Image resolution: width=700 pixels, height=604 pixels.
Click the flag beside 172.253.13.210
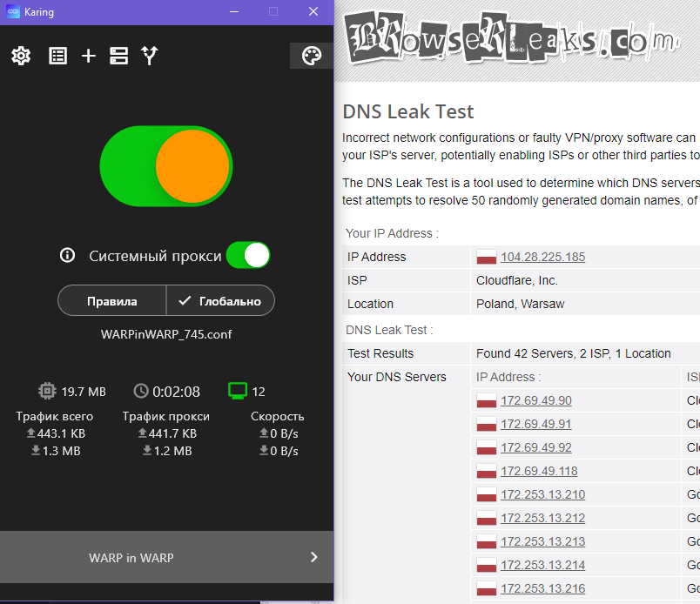[487, 494]
